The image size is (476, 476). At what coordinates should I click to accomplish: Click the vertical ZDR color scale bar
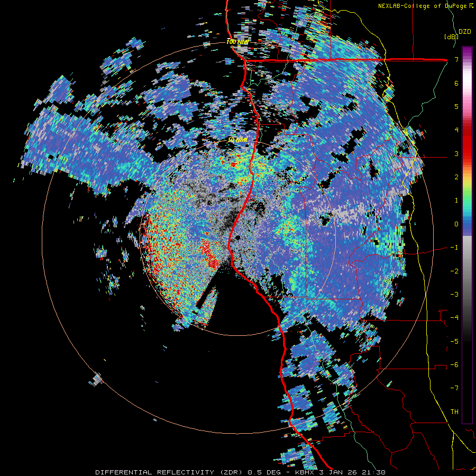(467, 235)
